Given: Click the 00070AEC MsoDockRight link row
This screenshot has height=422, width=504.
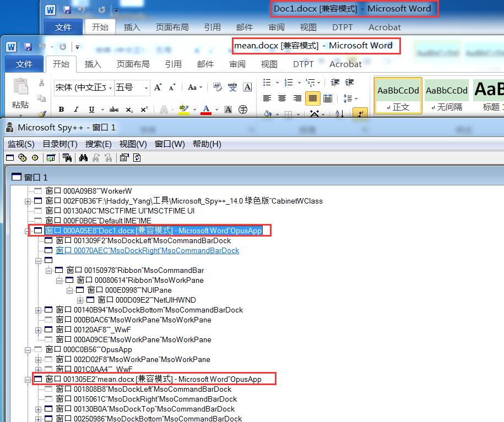Looking at the screenshot, I should coord(147,250).
